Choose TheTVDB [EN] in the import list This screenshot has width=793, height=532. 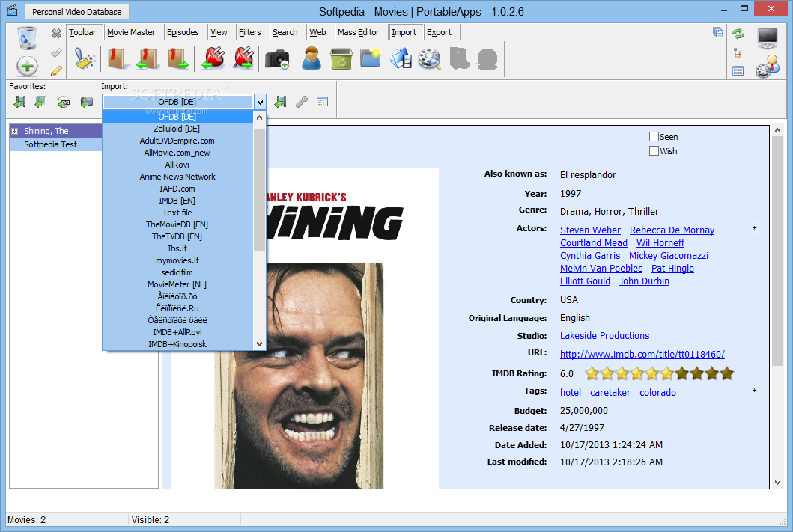pyautogui.click(x=177, y=236)
